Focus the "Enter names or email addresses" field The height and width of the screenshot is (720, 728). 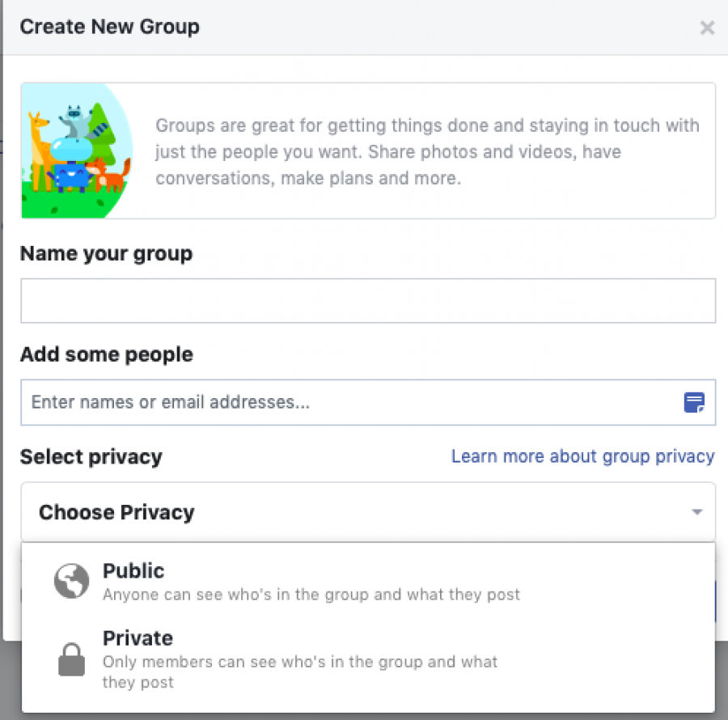pos(368,402)
